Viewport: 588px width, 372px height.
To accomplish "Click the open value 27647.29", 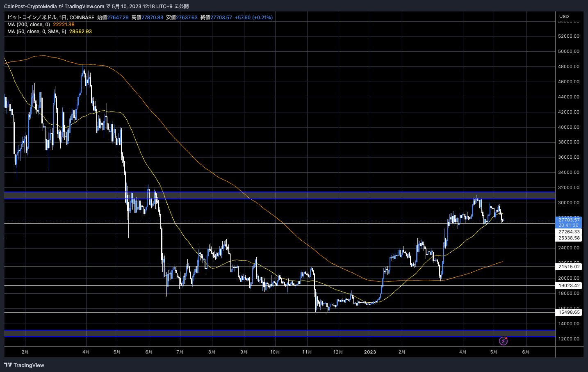I will [118, 18].
